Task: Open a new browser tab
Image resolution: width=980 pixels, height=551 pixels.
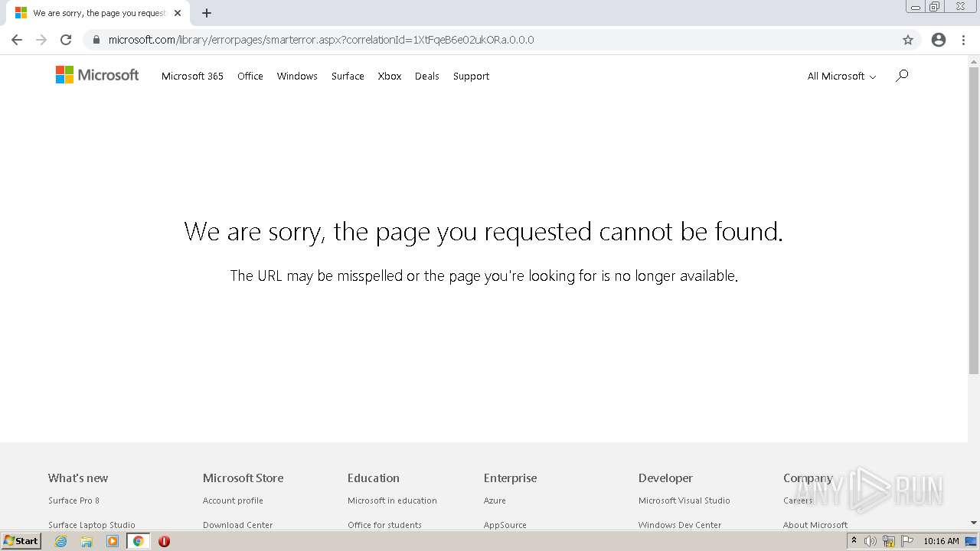Action: click(207, 13)
